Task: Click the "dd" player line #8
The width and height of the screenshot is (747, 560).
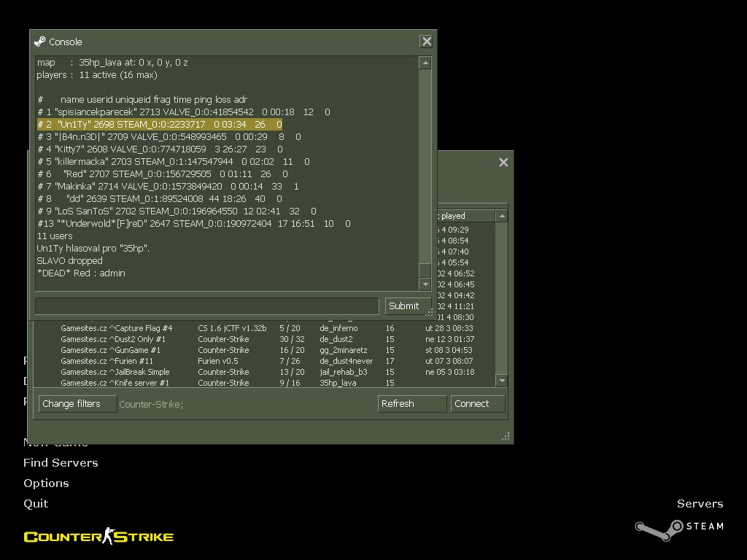Action: pyautogui.click(x=160, y=198)
